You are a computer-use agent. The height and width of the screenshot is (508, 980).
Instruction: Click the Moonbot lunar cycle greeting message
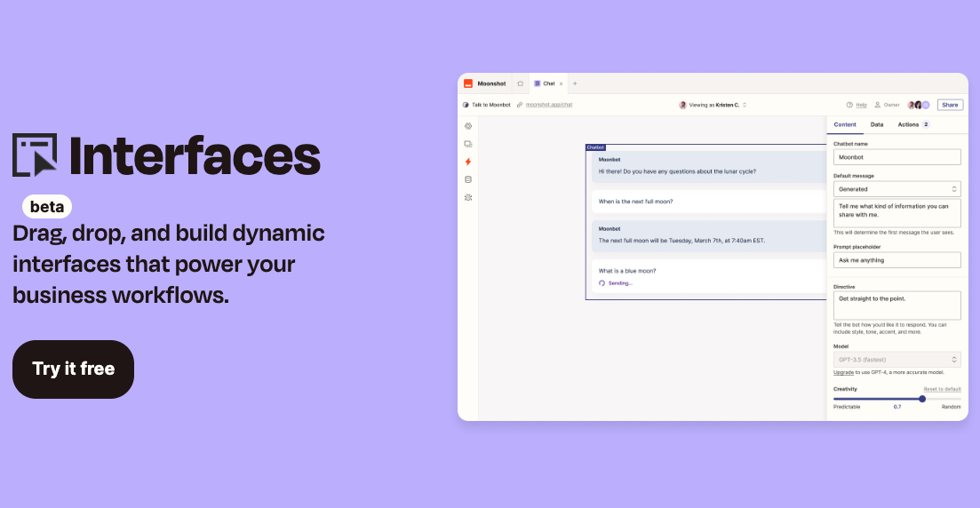tap(709, 166)
